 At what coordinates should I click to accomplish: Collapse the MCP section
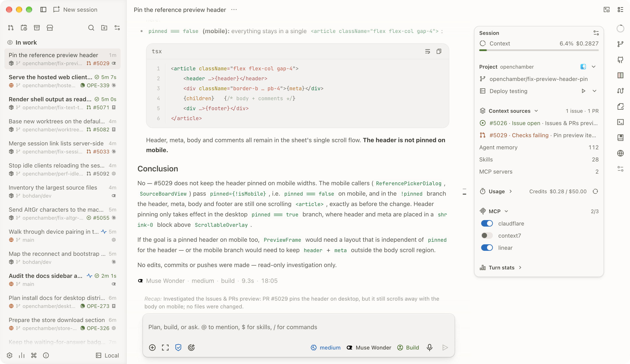point(494,211)
